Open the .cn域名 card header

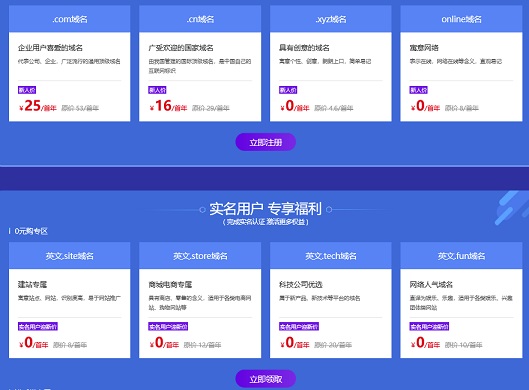pos(200,19)
